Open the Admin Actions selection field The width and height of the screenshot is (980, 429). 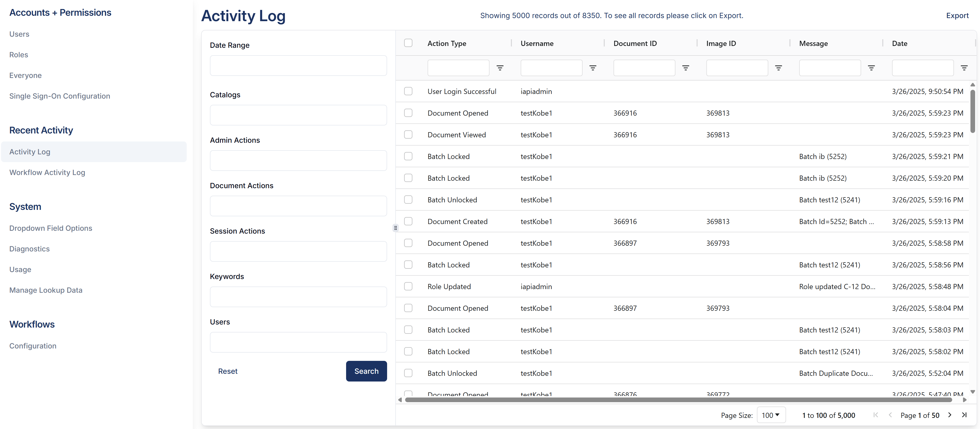[x=298, y=160]
